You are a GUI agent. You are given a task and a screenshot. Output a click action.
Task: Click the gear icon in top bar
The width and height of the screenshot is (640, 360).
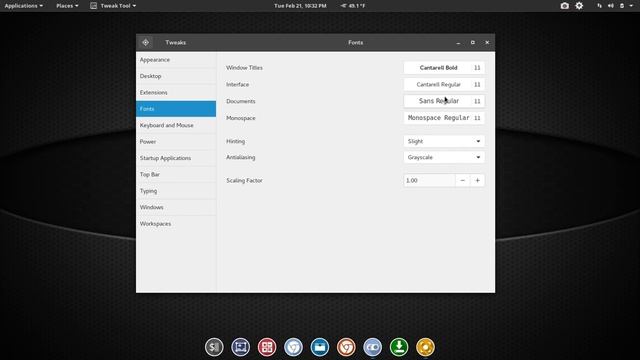(x=579, y=6)
